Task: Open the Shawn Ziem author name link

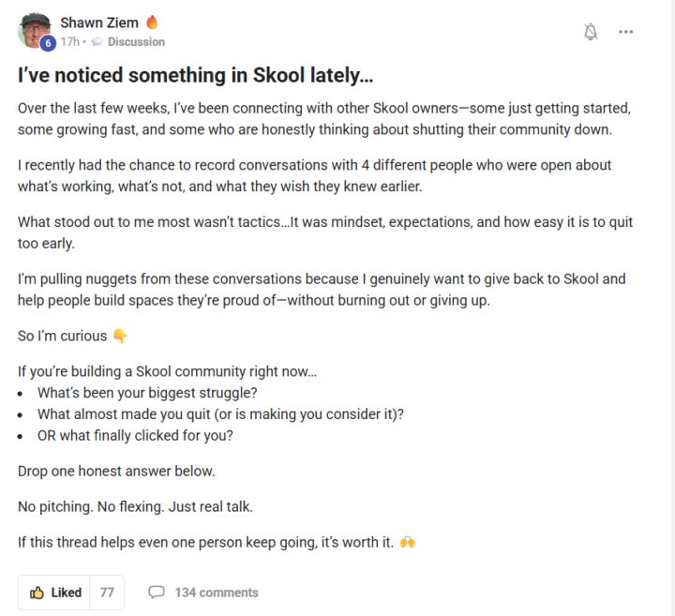Action: 100,22
